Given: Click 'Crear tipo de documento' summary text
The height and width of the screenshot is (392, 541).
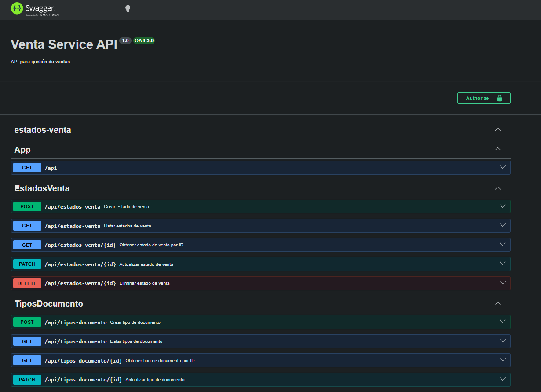Looking at the screenshot, I should [135, 322].
